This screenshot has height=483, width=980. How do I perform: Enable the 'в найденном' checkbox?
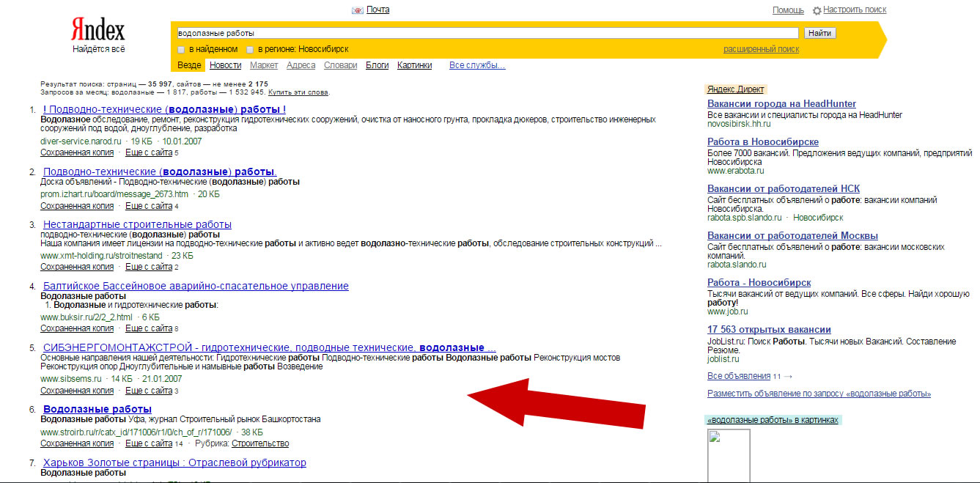[181, 50]
